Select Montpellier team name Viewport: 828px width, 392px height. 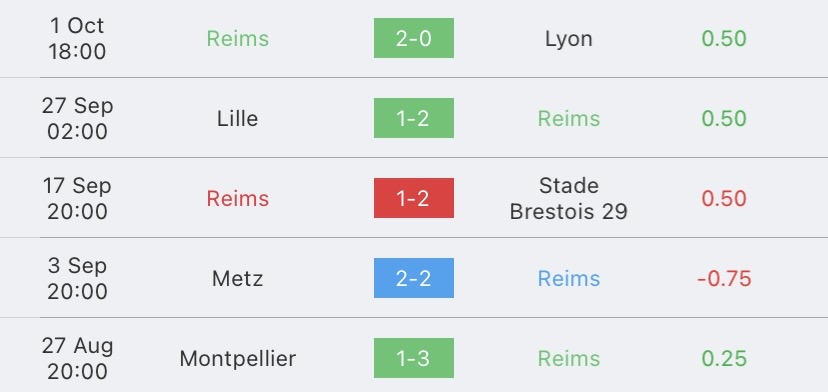(238, 359)
